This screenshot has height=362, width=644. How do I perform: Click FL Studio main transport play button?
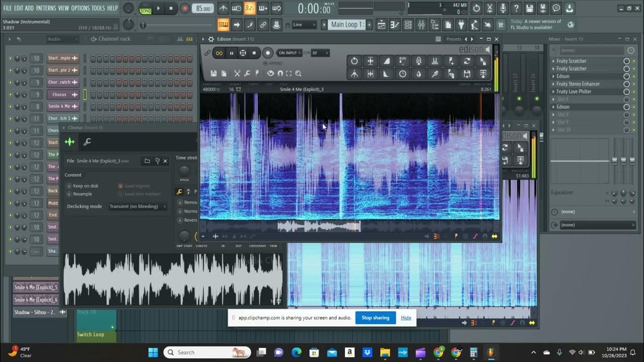point(158,9)
